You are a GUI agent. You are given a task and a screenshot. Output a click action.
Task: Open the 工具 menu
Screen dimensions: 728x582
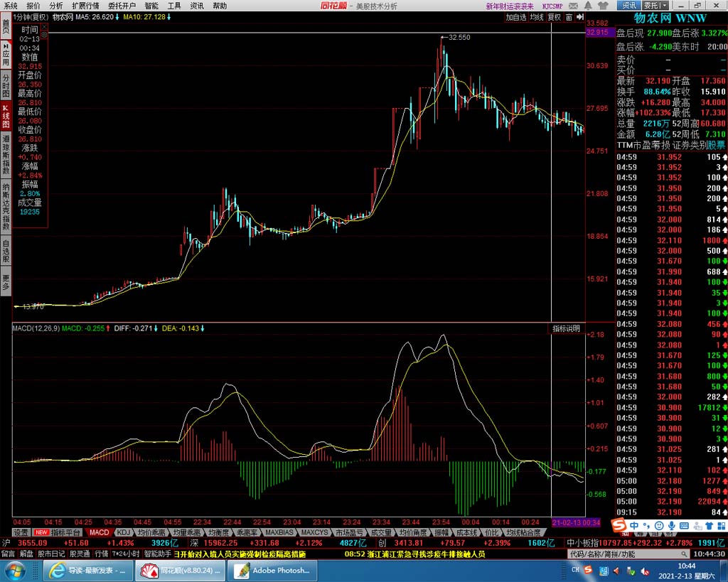tap(174, 6)
